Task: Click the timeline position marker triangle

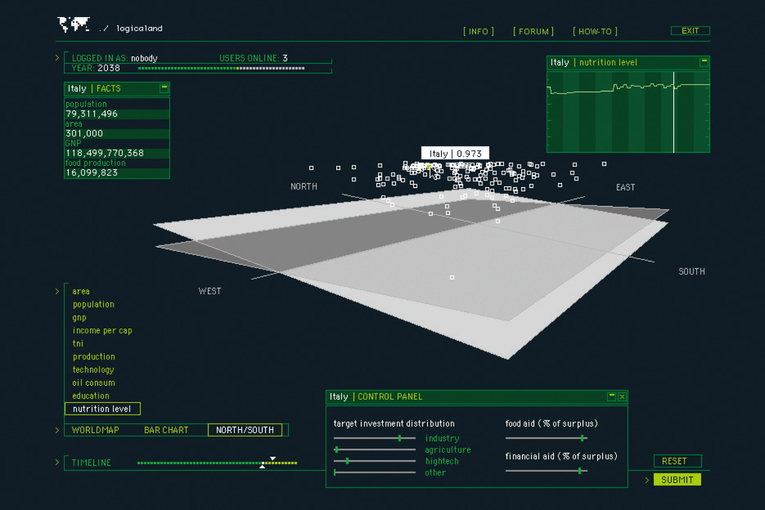Action: [x=270, y=459]
